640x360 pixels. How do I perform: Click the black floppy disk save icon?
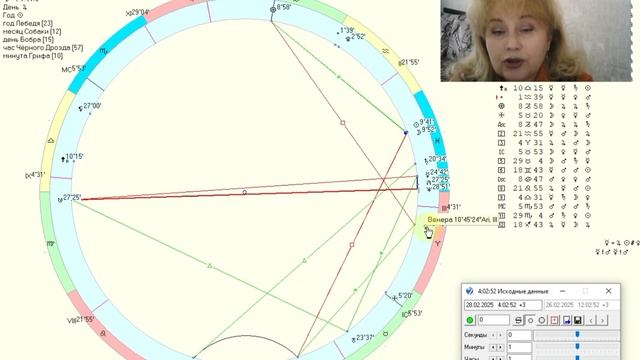tap(578, 320)
